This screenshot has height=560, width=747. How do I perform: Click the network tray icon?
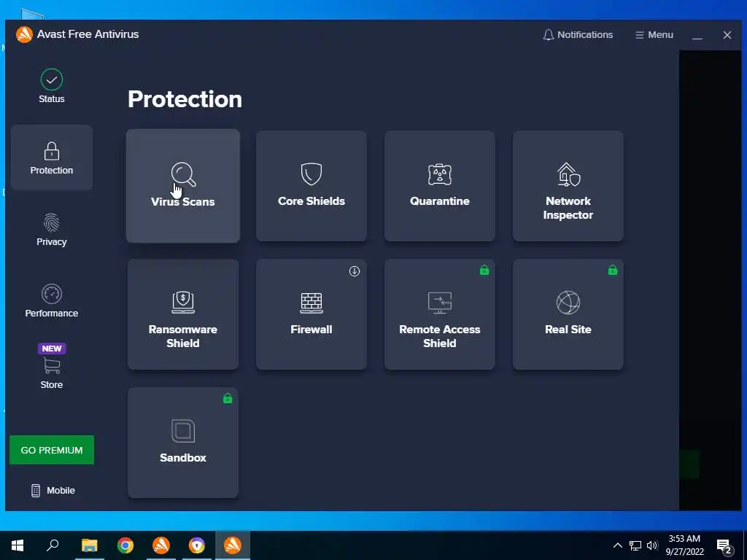click(x=635, y=545)
